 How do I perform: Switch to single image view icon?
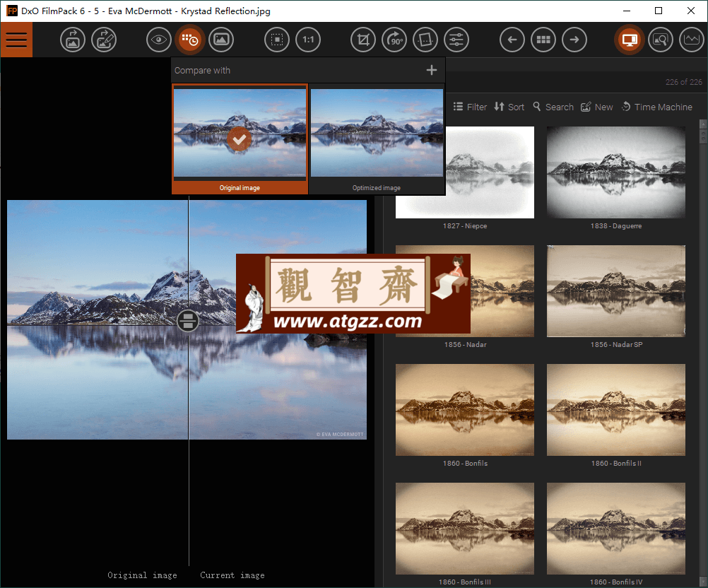(x=220, y=40)
